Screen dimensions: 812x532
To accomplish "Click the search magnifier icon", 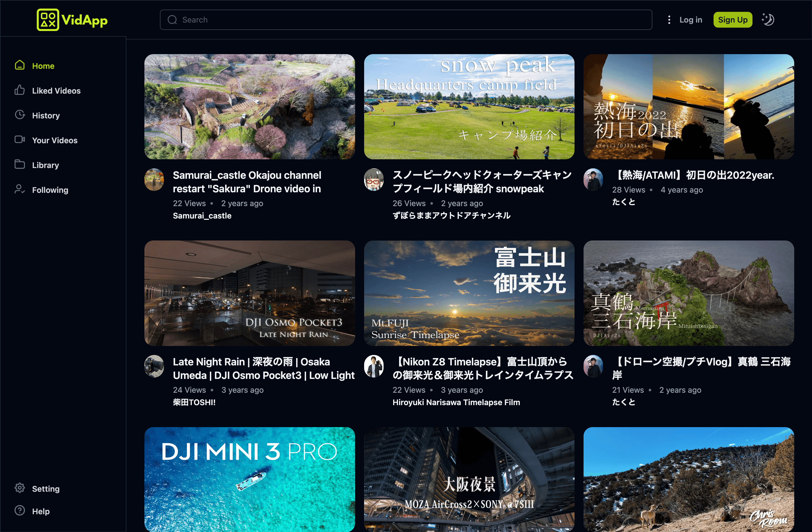I will 172,20.
